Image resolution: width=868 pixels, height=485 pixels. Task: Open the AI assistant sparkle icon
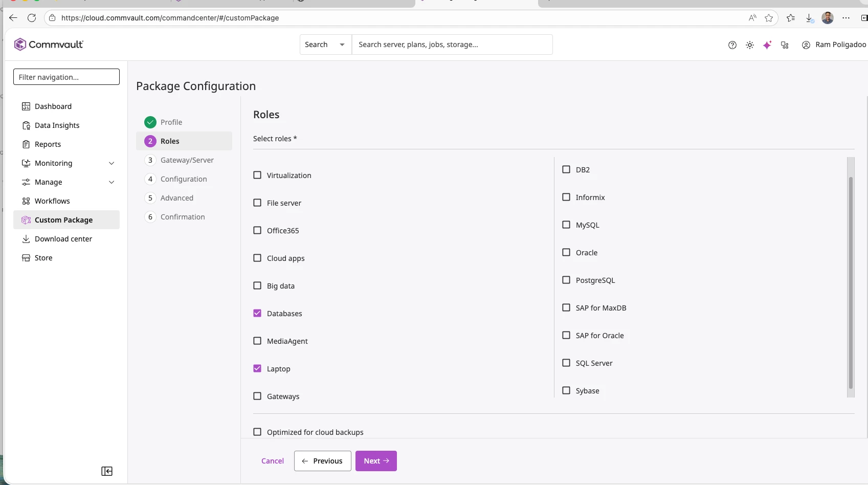point(767,45)
